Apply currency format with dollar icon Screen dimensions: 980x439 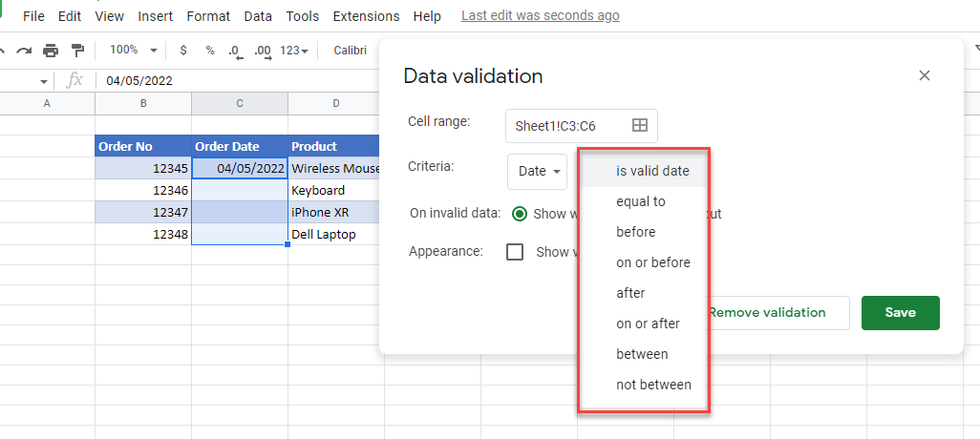(183, 50)
